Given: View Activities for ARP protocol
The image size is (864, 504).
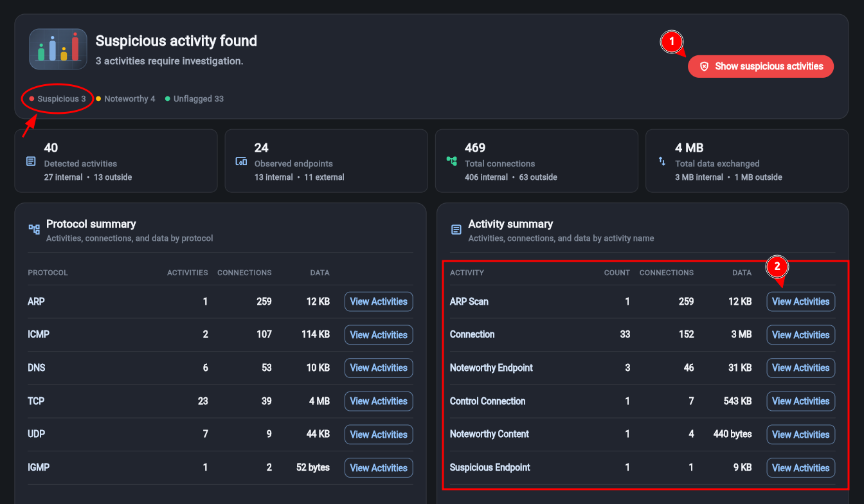Looking at the screenshot, I should (x=379, y=301).
